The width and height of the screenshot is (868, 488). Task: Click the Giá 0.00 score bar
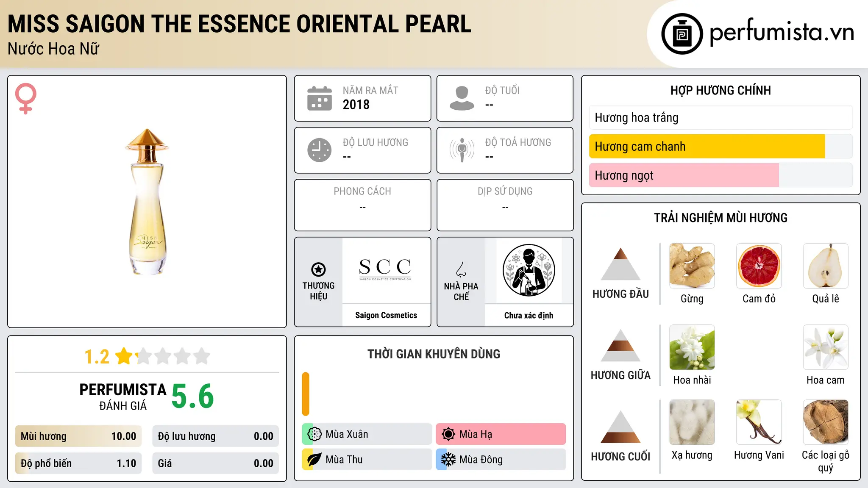coord(216,463)
